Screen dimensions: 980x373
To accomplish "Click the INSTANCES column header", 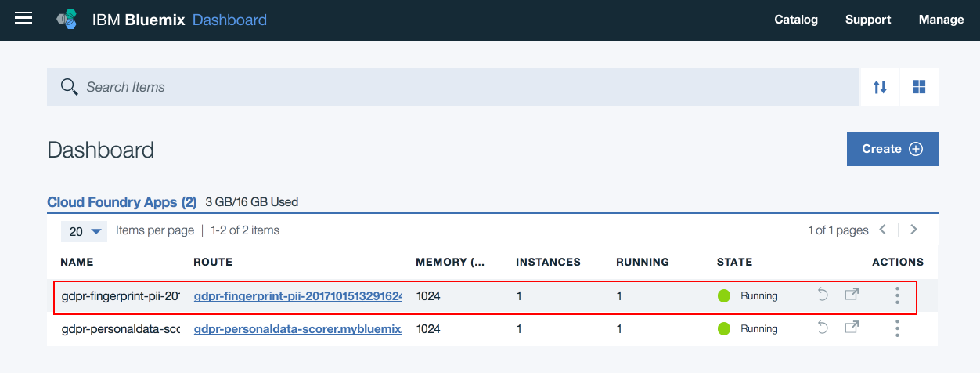I will pyautogui.click(x=548, y=262).
